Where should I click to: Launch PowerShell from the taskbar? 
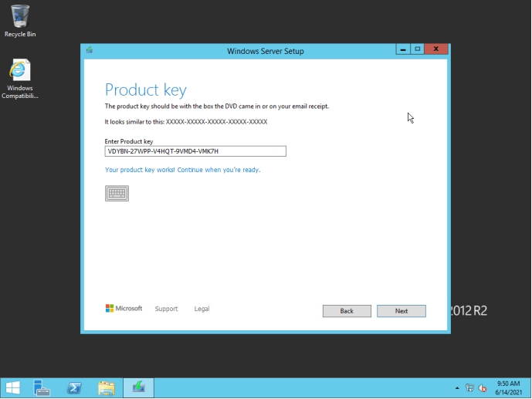click(74, 387)
